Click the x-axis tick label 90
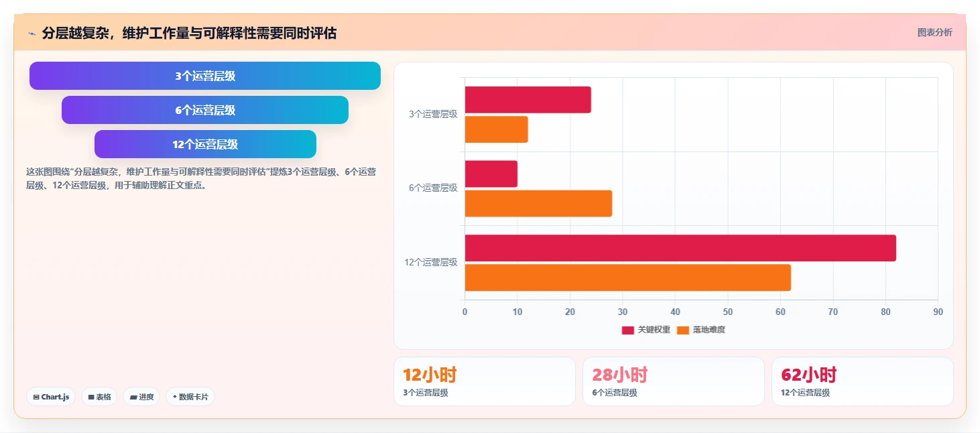 click(938, 312)
